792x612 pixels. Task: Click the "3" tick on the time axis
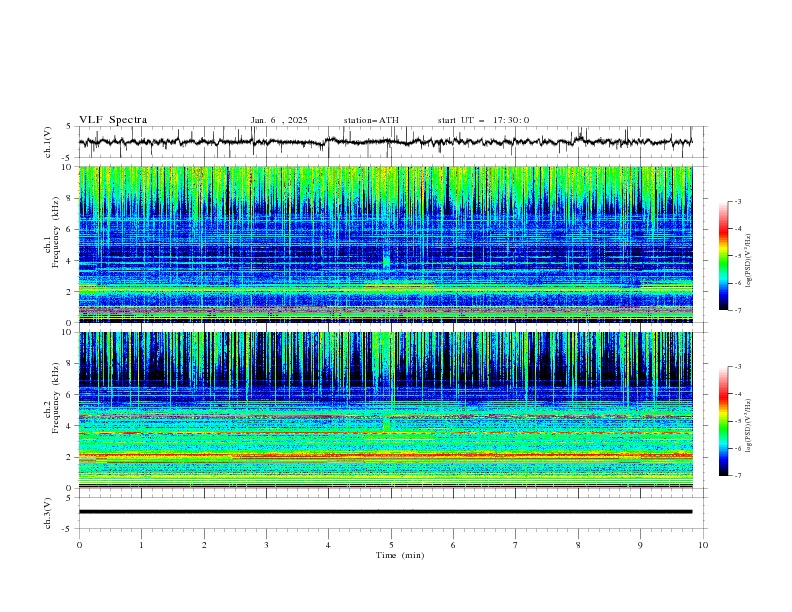266,545
